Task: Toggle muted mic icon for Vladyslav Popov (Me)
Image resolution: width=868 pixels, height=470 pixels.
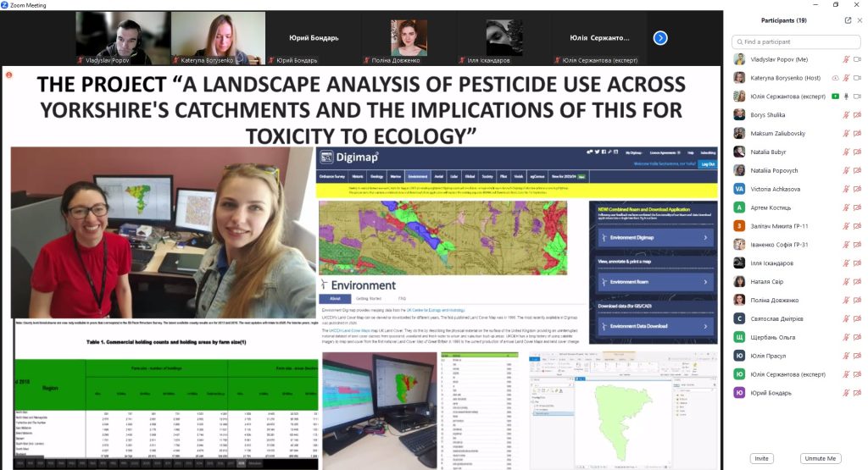Action: [x=846, y=59]
